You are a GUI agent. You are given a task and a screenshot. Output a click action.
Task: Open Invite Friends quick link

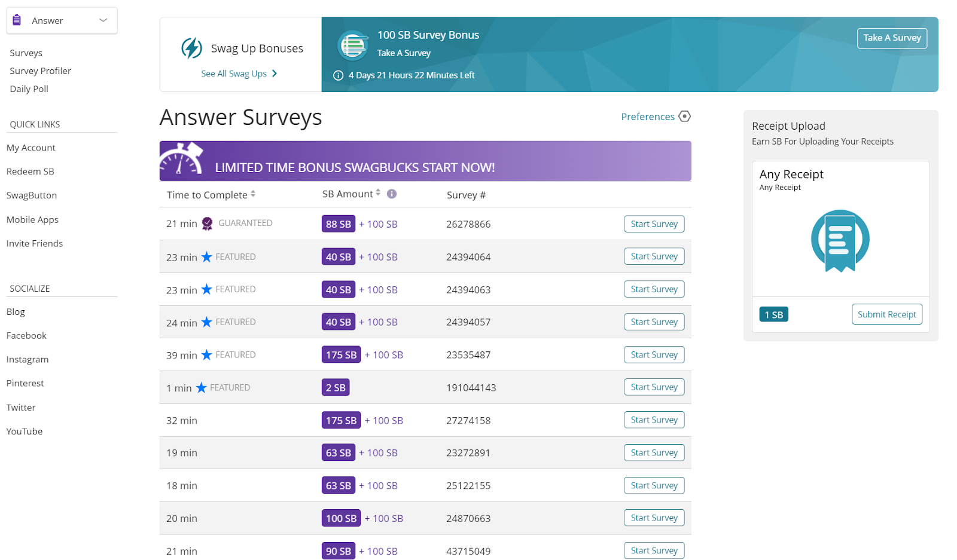35,244
